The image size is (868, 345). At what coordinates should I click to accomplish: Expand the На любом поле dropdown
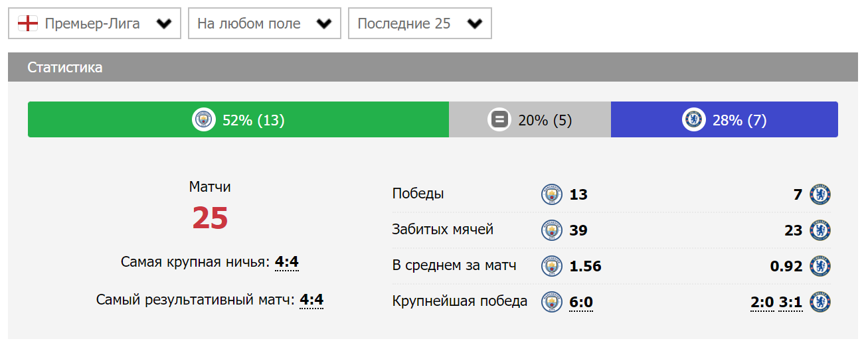[264, 24]
